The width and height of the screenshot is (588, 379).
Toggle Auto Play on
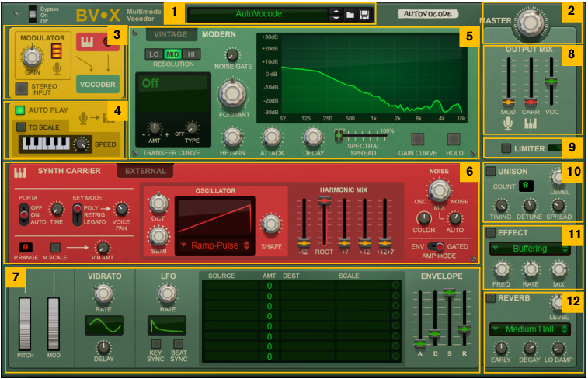click(x=19, y=110)
